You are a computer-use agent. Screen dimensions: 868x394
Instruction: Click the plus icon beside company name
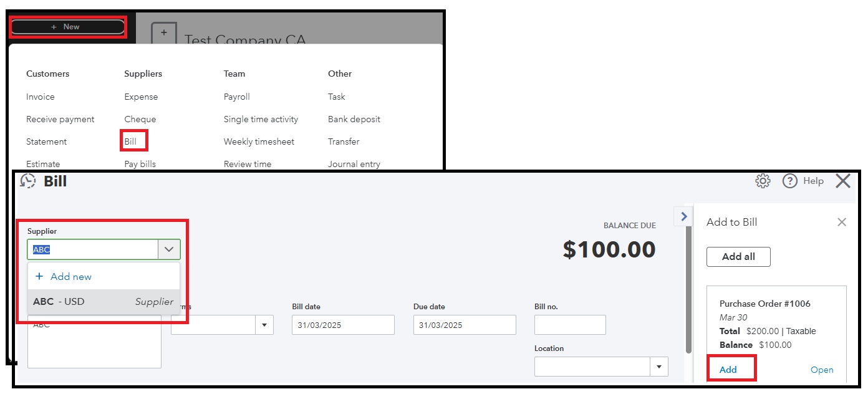click(164, 33)
